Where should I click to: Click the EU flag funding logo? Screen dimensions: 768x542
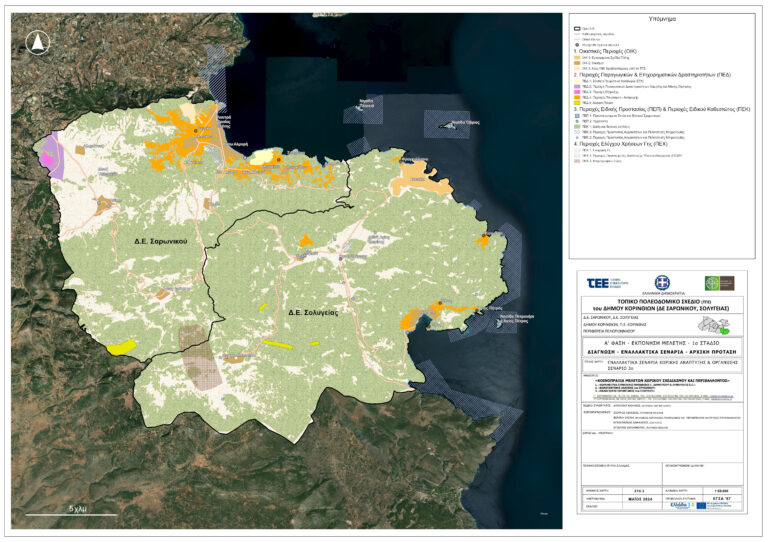tap(701, 505)
